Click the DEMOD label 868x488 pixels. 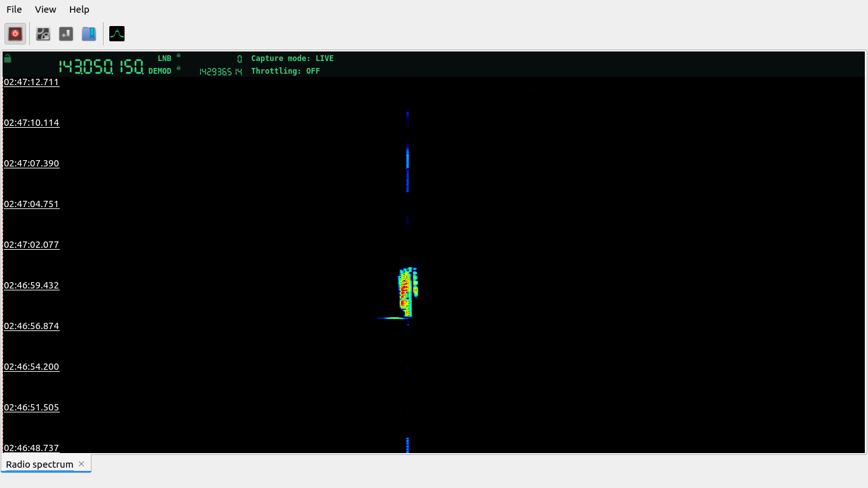click(160, 71)
